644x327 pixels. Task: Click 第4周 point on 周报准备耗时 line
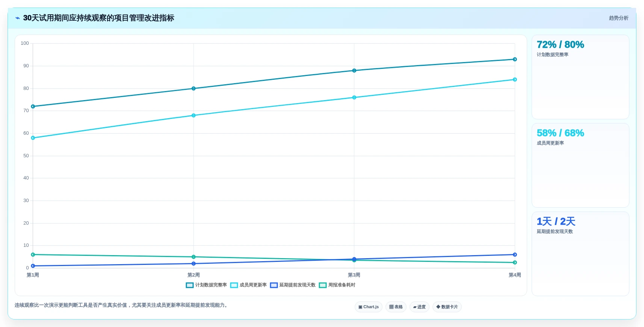[x=515, y=263]
